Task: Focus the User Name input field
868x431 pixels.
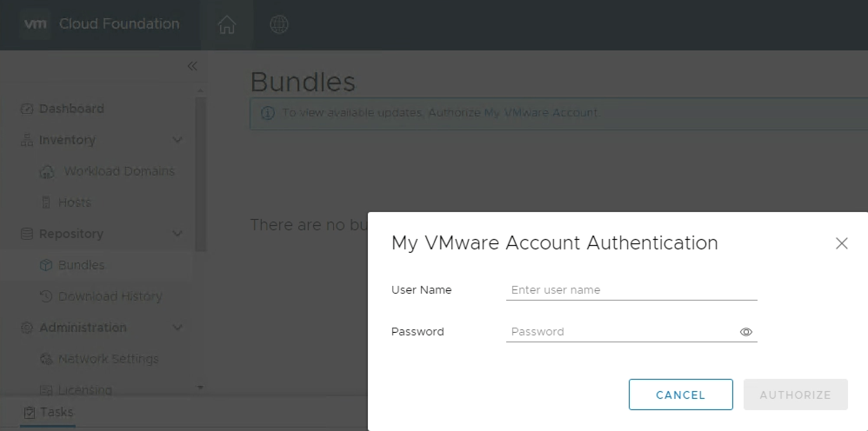Action: pyautogui.click(x=631, y=290)
